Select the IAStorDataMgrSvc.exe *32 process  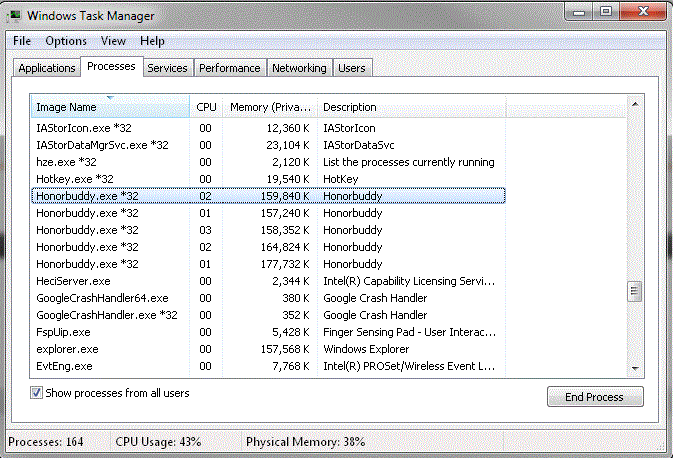[x=268, y=145]
